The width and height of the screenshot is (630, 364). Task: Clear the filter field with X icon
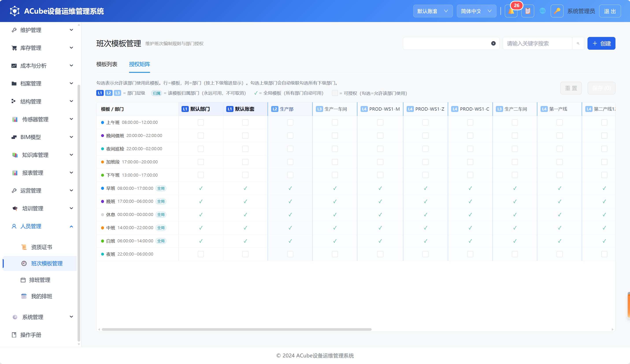pyautogui.click(x=493, y=44)
